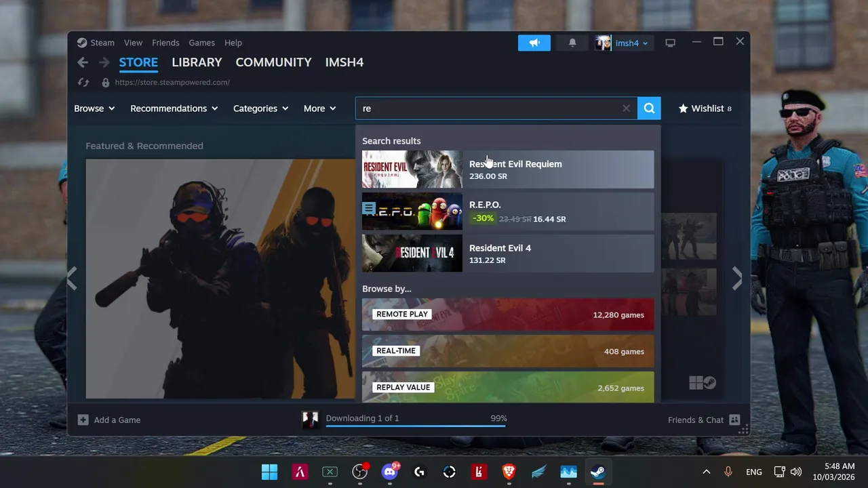
Task: Click the volume speaker tray icon
Action: tap(796, 472)
